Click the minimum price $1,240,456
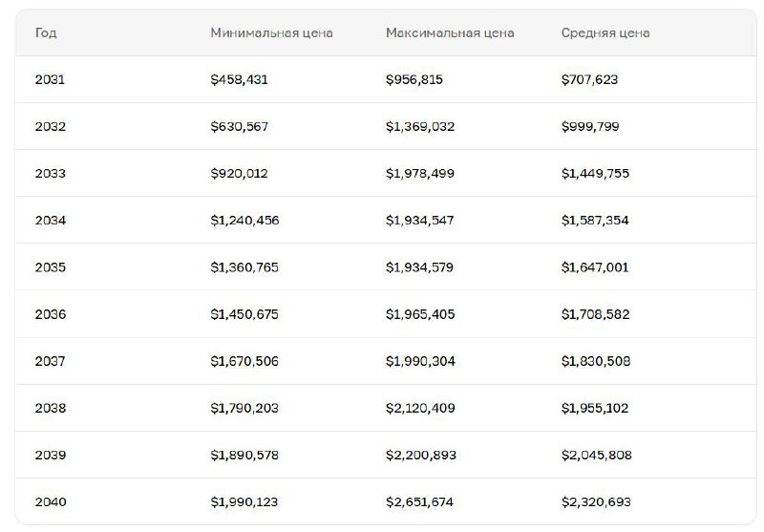Image resolution: width=764 pixels, height=532 pixels. pos(244,221)
